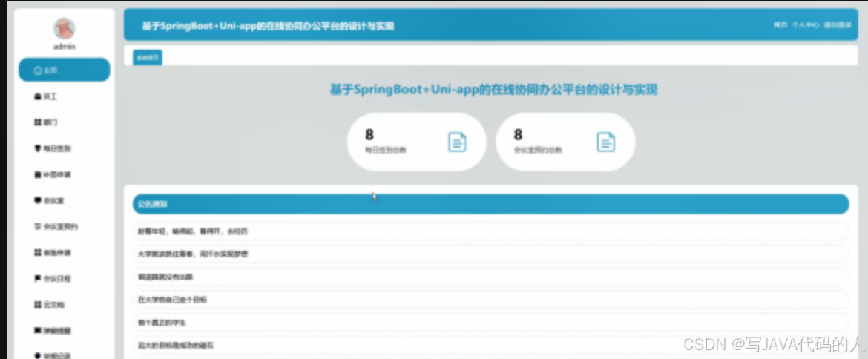This screenshot has width=868, height=359.
Task: Click the icon beside 每日签到
Action: 38,148
